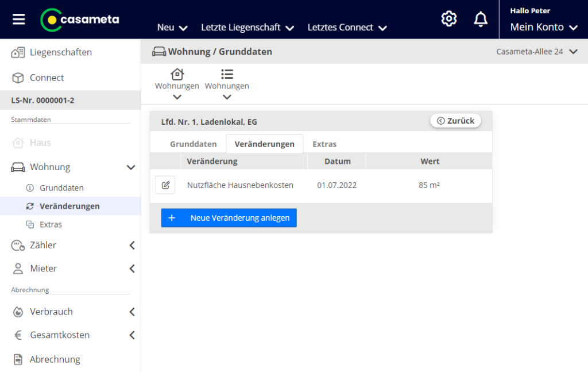Screen dimensions: 588x372
Task: Open the Letzte Liegenschaft dropdown
Action: coord(247,28)
